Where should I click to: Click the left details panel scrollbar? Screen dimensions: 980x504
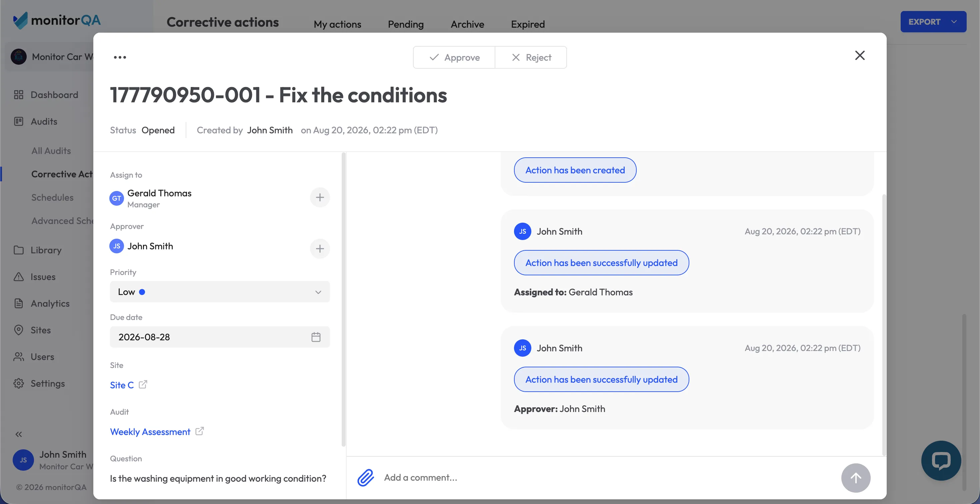click(x=344, y=299)
